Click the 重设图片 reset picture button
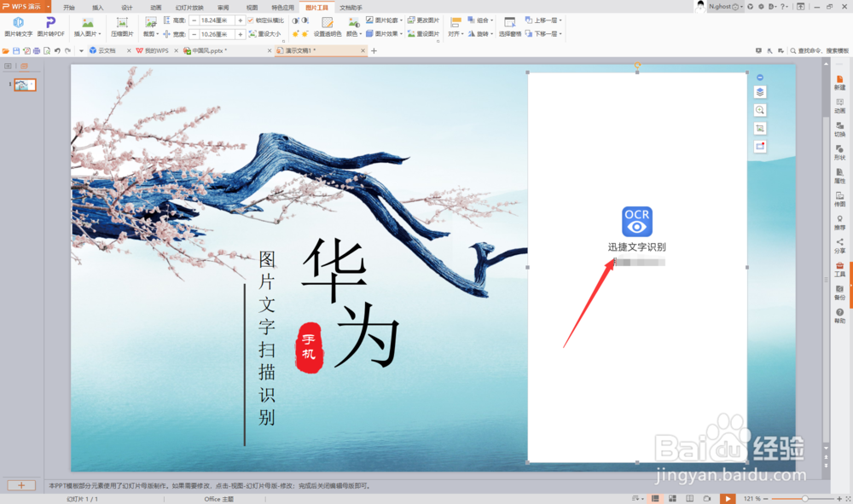The width and height of the screenshot is (853, 504). [423, 34]
